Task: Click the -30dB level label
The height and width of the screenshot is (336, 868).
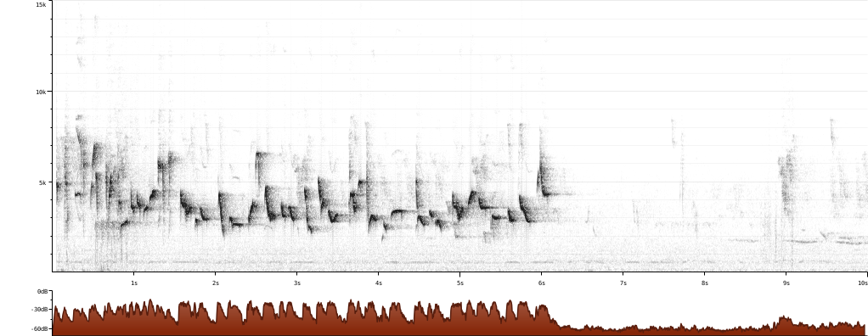Action: click(x=41, y=310)
